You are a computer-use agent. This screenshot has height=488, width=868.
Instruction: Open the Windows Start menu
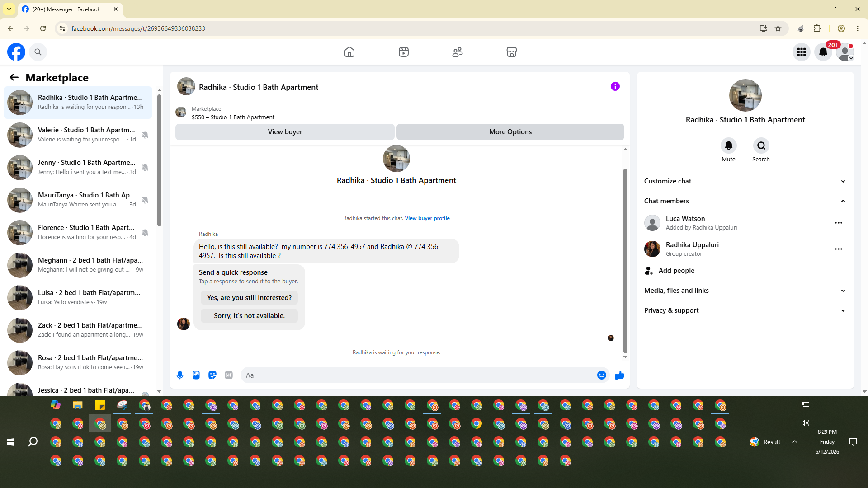click(11, 442)
